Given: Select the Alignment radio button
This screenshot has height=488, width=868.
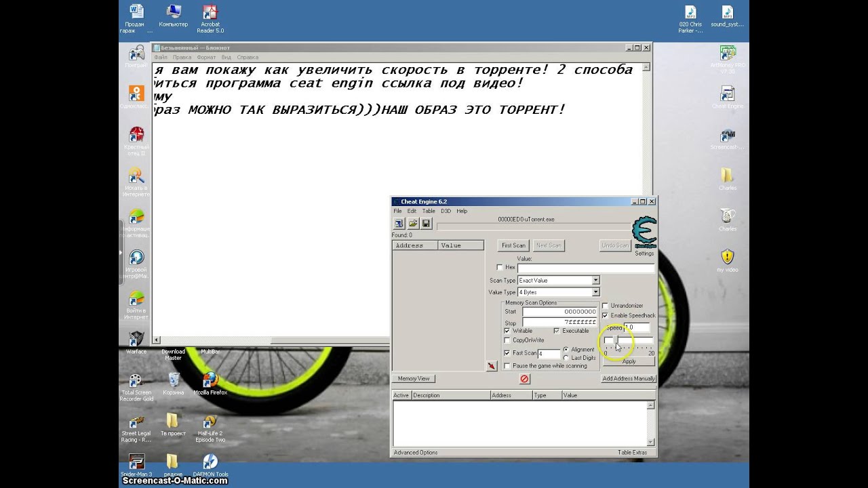Looking at the screenshot, I should pos(566,350).
